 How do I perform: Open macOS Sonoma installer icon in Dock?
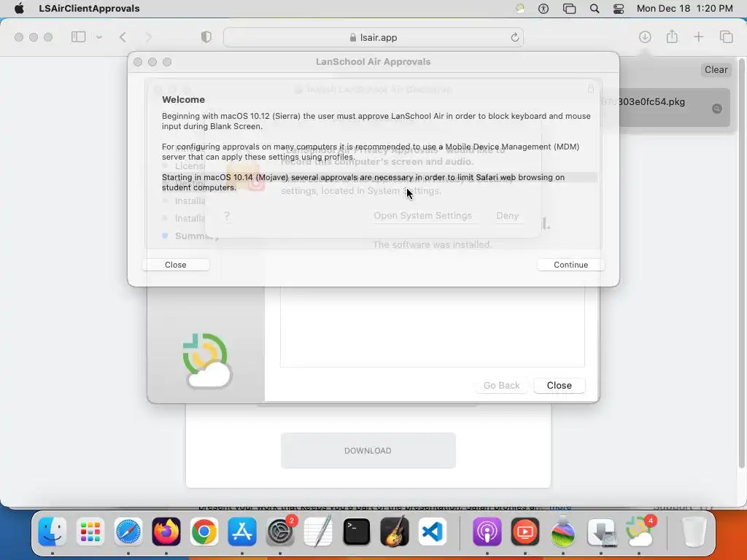pos(563,532)
